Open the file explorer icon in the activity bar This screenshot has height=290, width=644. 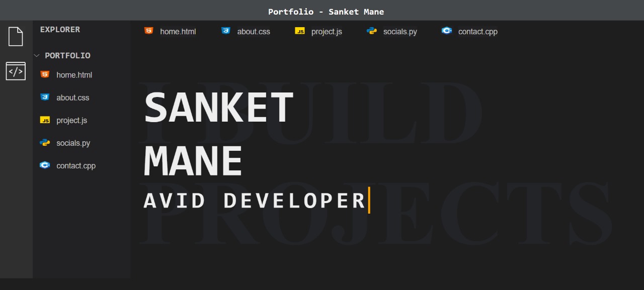(x=16, y=36)
